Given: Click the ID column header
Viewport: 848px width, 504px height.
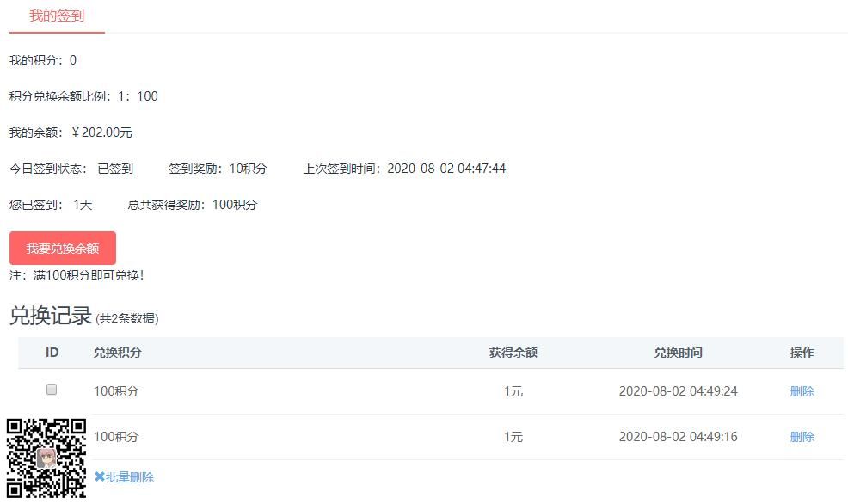Looking at the screenshot, I should coord(52,353).
